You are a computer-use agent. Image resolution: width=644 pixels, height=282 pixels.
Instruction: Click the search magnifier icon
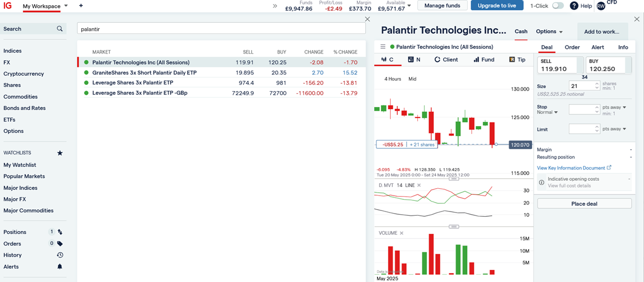(59, 29)
